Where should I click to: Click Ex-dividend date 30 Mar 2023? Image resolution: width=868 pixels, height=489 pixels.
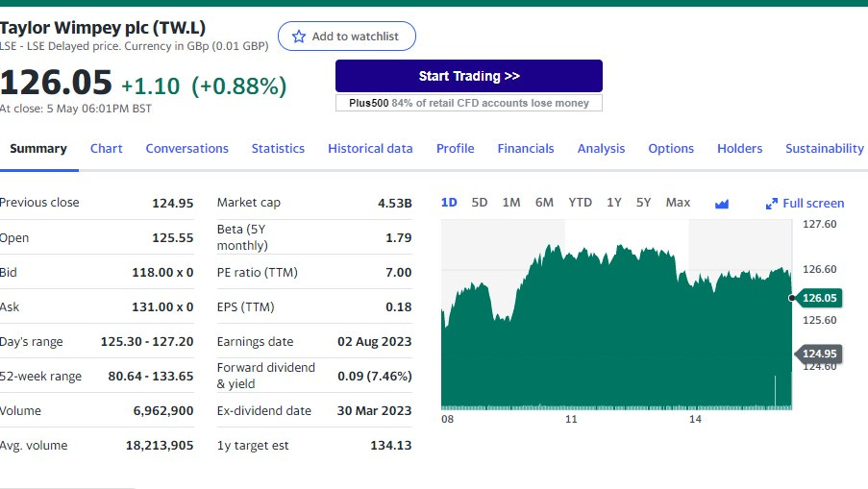tap(374, 410)
